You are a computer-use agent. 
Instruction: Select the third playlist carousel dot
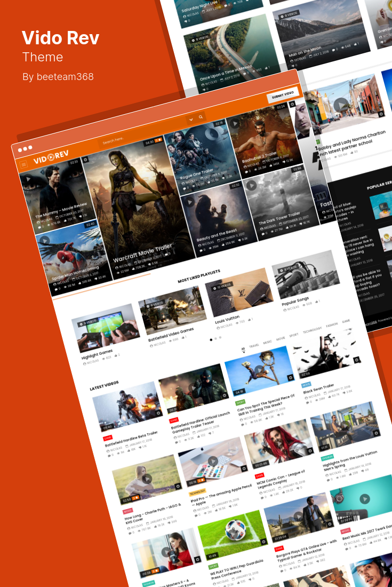220,338
